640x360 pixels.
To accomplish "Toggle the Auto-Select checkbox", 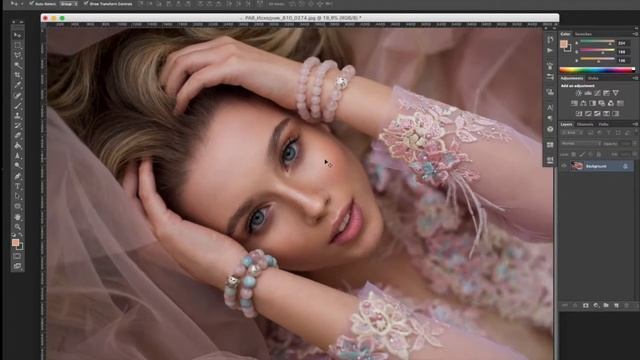I will click(x=31, y=3).
